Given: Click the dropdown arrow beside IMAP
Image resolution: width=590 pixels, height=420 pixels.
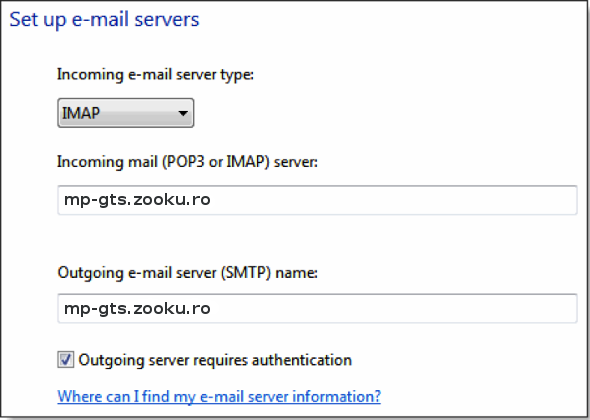Looking at the screenshot, I should [183, 113].
